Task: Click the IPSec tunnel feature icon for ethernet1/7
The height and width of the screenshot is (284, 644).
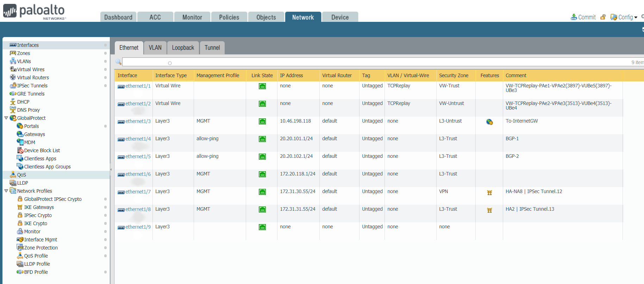Action: point(489,192)
